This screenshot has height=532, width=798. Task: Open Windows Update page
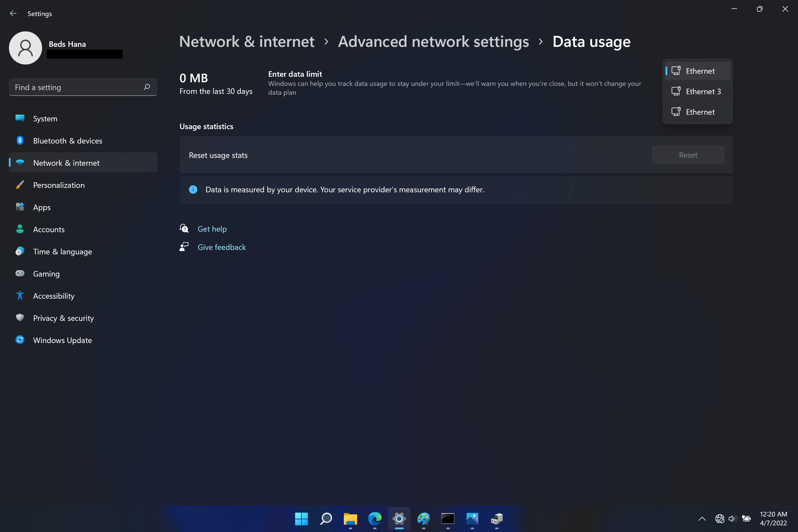click(x=62, y=340)
